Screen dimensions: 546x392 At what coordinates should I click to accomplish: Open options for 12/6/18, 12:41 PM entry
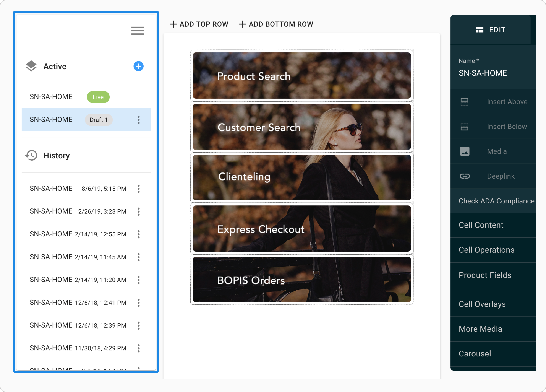pyautogui.click(x=138, y=303)
